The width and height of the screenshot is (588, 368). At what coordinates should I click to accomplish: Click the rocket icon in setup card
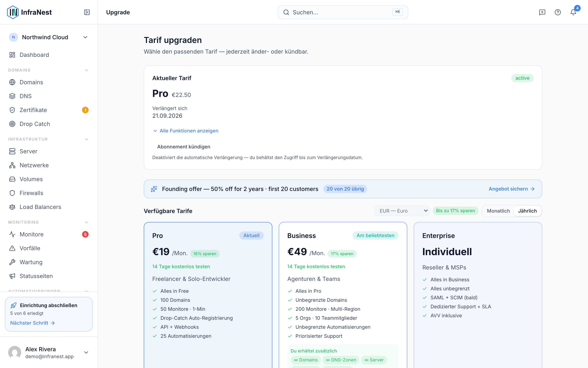[14, 305]
